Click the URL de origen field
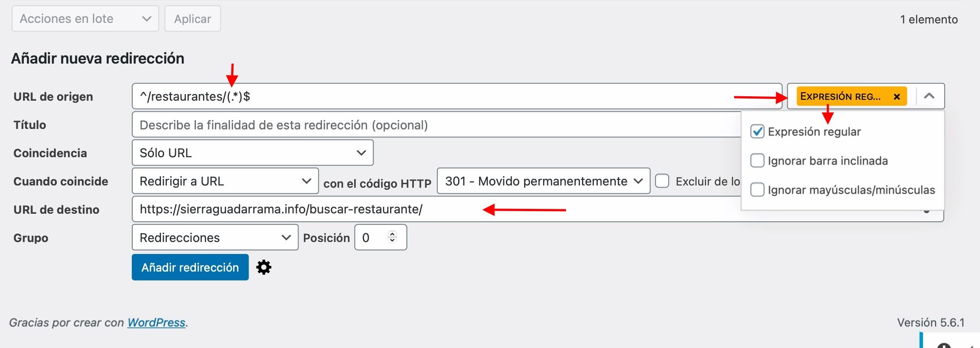This screenshot has width=980, height=348. (457, 96)
